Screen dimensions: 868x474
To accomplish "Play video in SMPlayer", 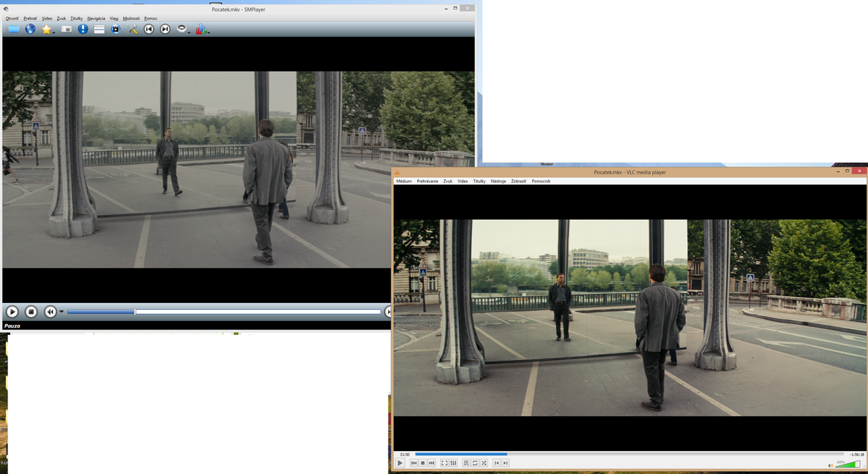I will pos(12,312).
